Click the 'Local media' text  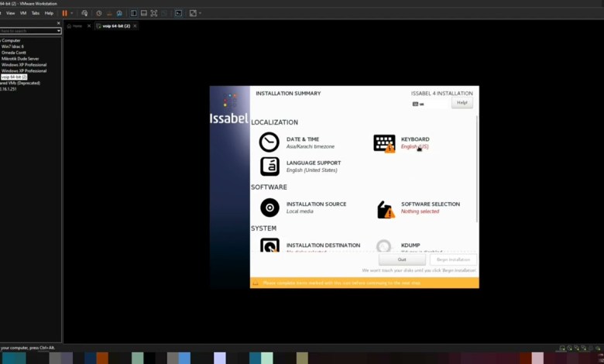pyautogui.click(x=300, y=211)
